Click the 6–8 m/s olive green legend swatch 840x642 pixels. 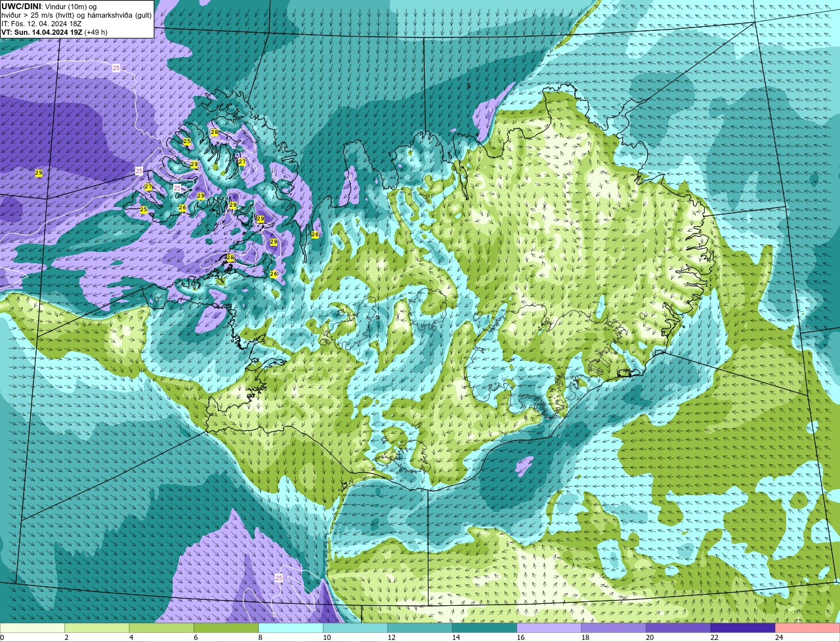pos(226,628)
